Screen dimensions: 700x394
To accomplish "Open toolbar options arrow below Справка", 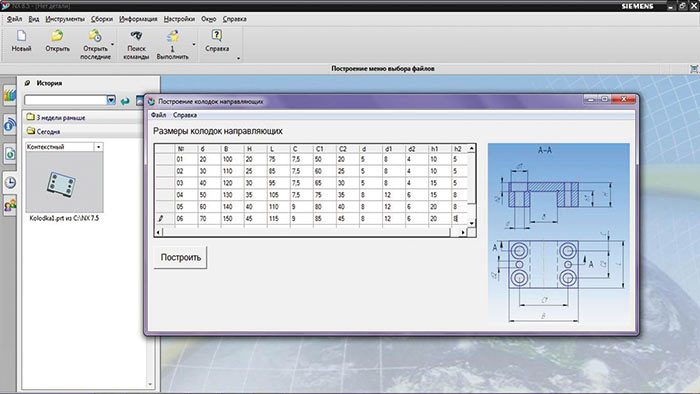I will click(x=238, y=58).
